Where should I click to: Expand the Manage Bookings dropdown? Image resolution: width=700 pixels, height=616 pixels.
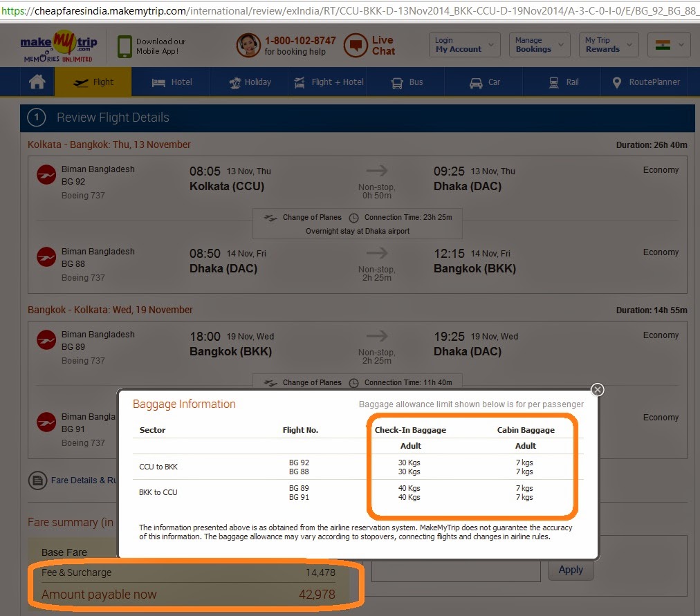point(540,45)
